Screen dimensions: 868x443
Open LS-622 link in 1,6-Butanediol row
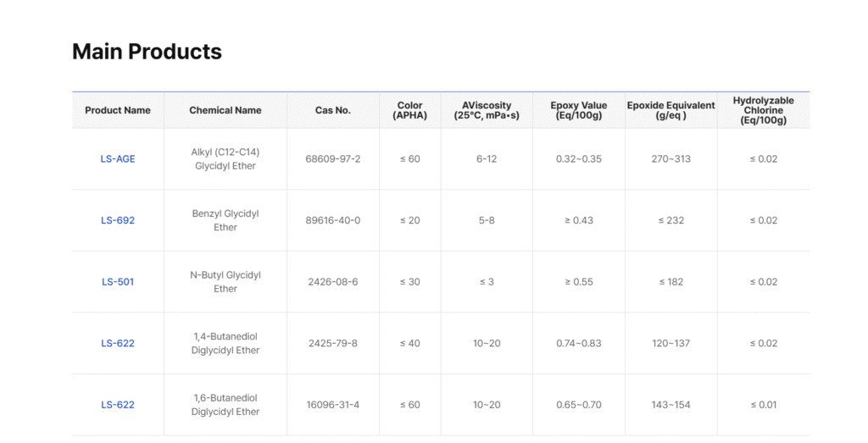click(x=118, y=405)
